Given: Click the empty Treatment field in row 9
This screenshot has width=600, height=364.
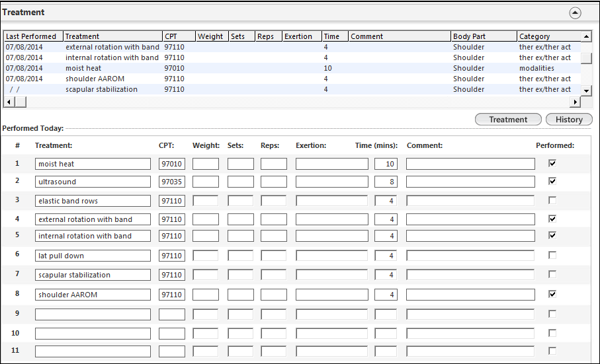Looking at the screenshot, I should (93, 314).
